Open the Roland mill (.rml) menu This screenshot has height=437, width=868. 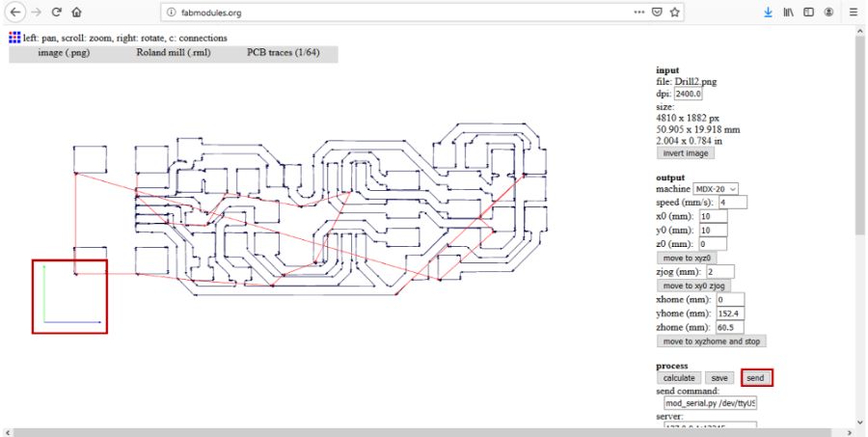click(174, 53)
